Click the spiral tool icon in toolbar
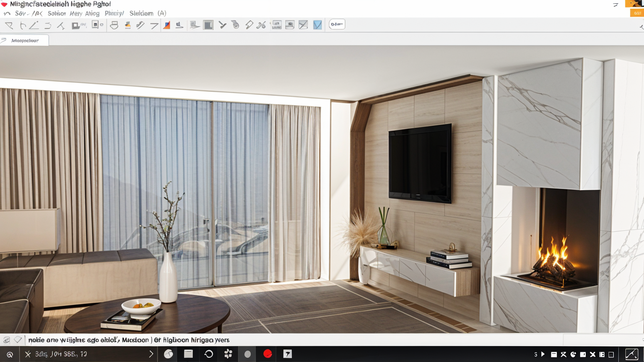This screenshot has height=362, width=644. point(235,25)
